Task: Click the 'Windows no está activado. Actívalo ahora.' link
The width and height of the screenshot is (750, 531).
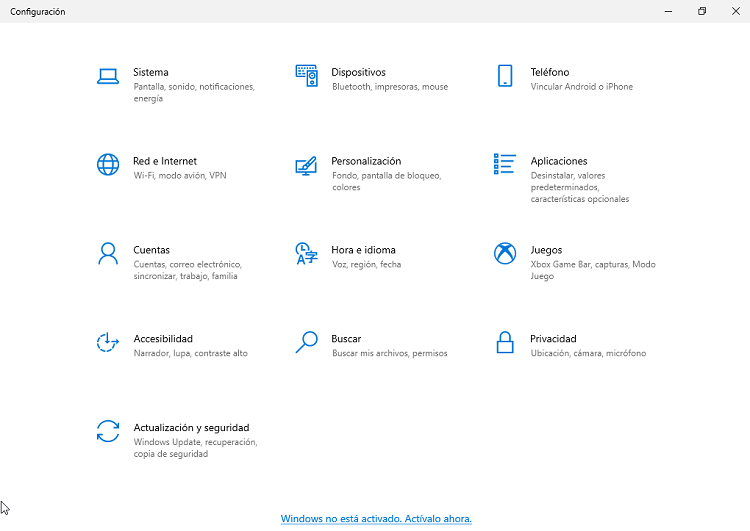Action: 376,519
